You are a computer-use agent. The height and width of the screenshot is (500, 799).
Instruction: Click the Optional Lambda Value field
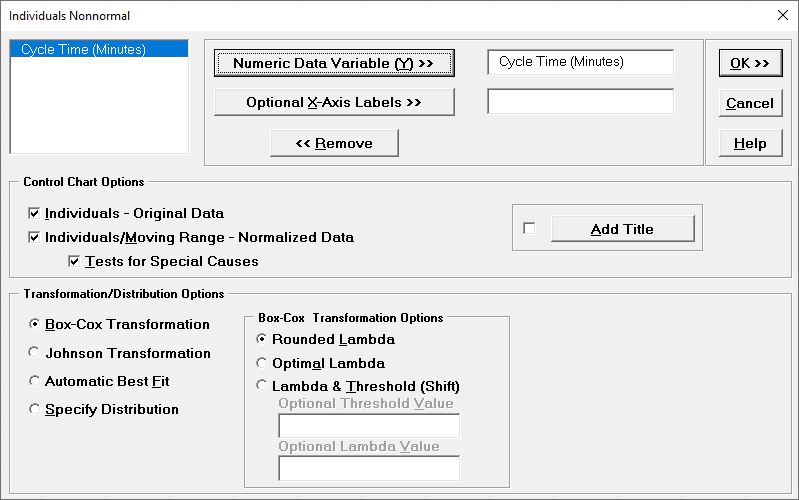[x=369, y=468]
